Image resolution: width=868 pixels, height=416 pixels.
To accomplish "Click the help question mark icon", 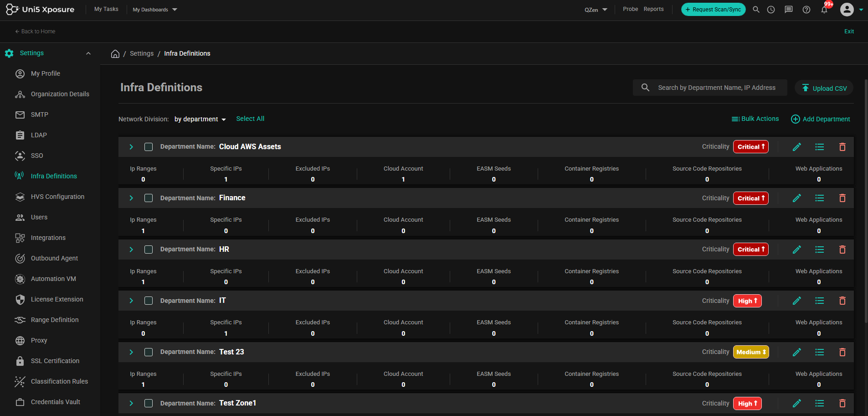I will pos(806,9).
